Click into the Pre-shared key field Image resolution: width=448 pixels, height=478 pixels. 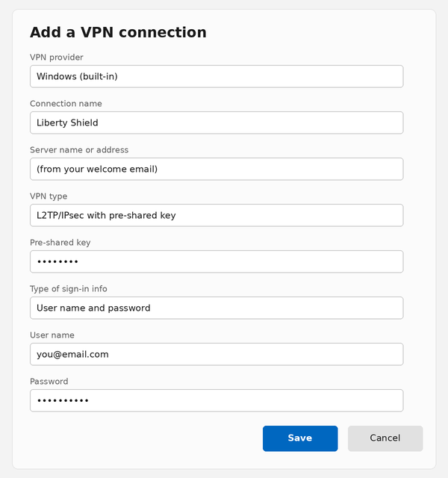217,261
